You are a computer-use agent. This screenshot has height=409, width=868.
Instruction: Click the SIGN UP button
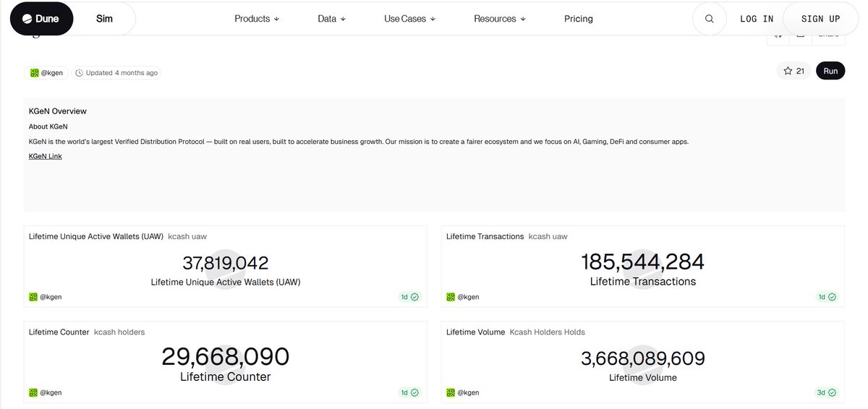point(820,19)
